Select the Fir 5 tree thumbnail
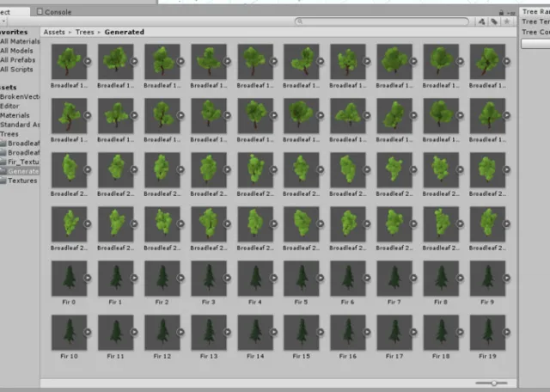This screenshot has width=550, height=392. coord(302,279)
